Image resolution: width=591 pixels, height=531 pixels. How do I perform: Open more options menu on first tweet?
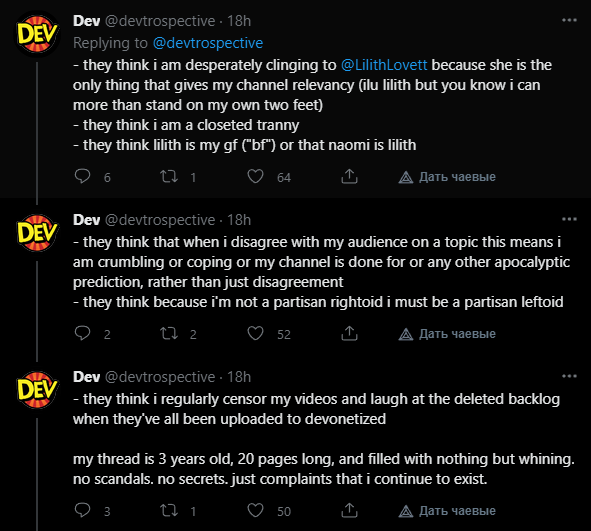[x=569, y=20]
